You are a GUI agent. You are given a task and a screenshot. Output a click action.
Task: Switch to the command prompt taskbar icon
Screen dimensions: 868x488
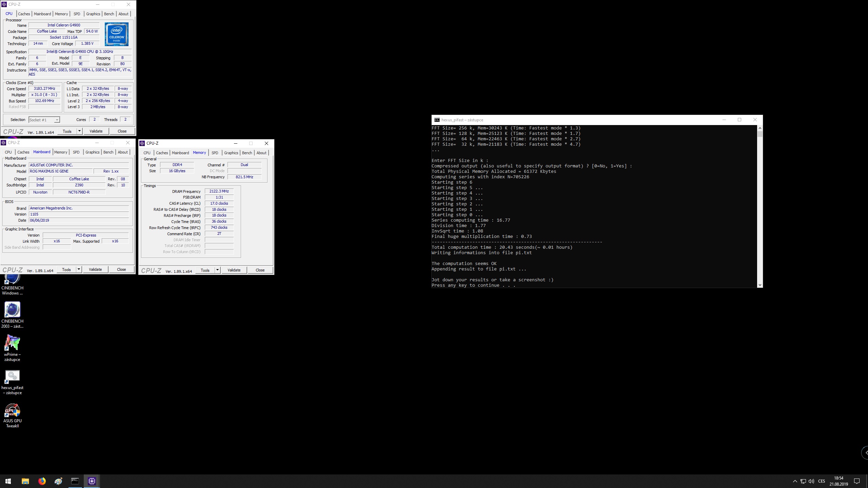point(75,481)
